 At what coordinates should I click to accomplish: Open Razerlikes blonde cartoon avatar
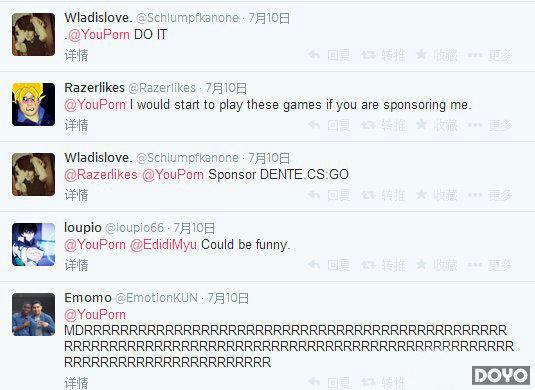coord(33,104)
